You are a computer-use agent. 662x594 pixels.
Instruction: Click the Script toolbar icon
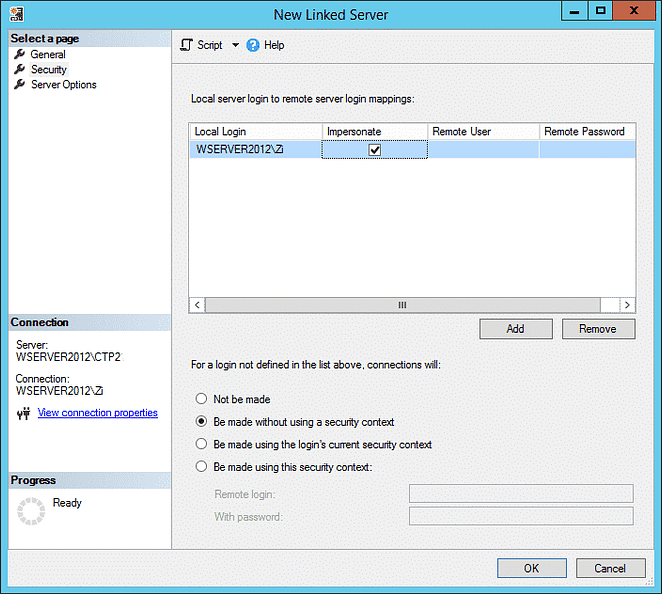[x=186, y=45]
